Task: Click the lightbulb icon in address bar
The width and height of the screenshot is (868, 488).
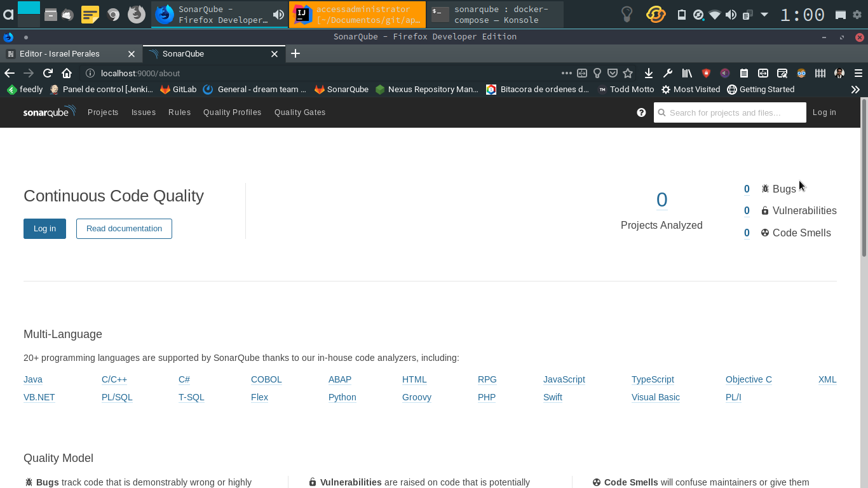Action: [597, 73]
